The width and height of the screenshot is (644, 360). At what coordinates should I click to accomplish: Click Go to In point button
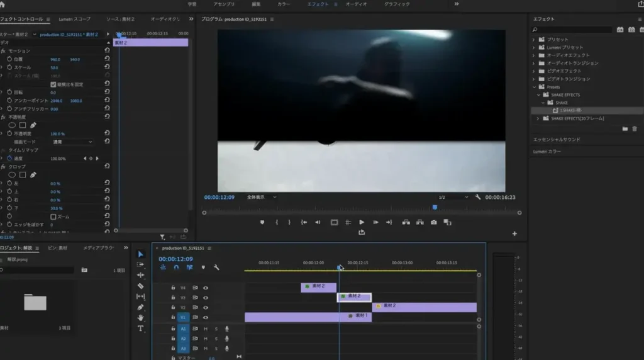(304, 222)
